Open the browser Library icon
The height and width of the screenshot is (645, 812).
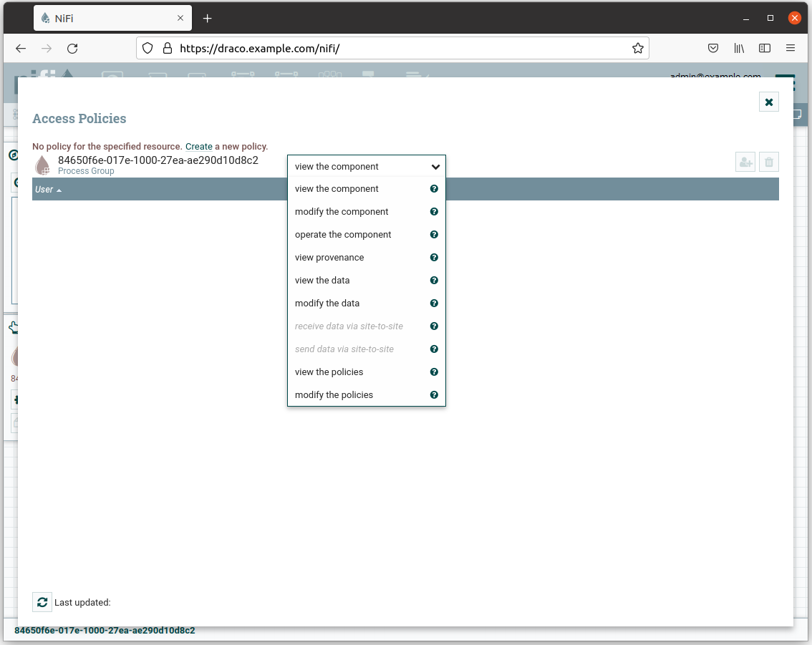pyautogui.click(x=739, y=48)
